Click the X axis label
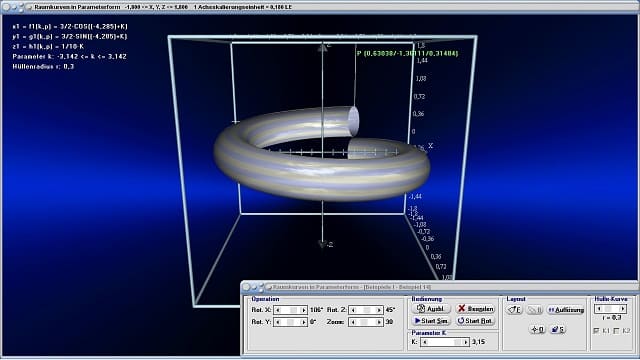 (x=430, y=146)
